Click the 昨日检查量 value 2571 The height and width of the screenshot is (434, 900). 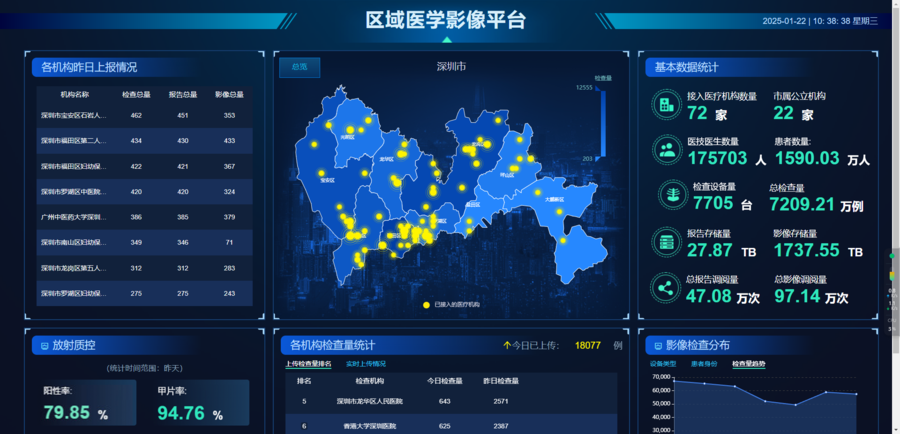pyautogui.click(x=501, y=401)
